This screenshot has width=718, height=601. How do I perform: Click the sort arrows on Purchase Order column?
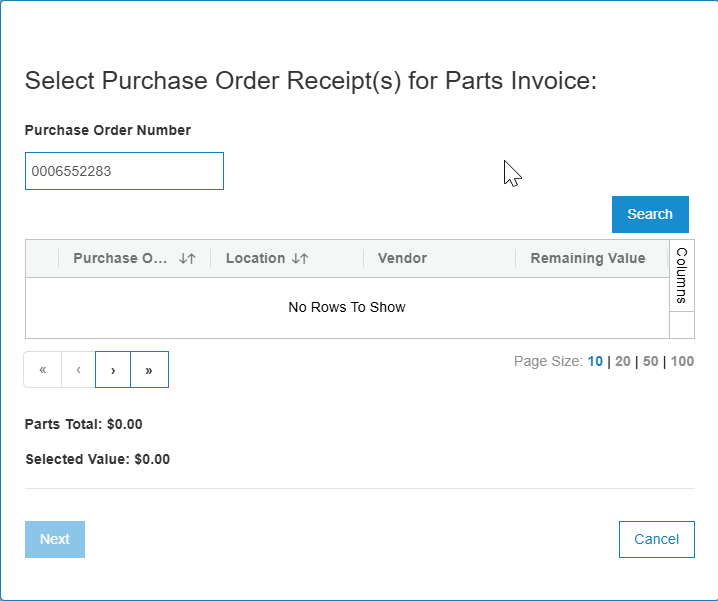pyautogui.click(x=187, y=258)
